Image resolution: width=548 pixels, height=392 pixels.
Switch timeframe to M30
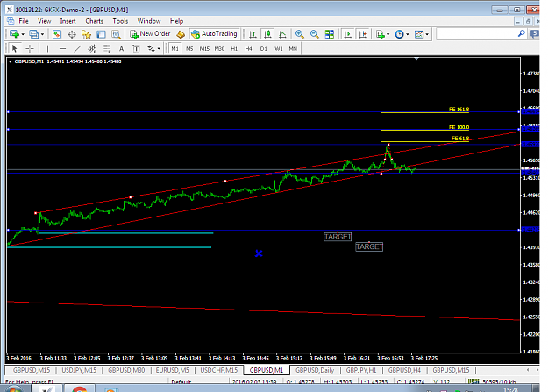[x=219, y=49]
